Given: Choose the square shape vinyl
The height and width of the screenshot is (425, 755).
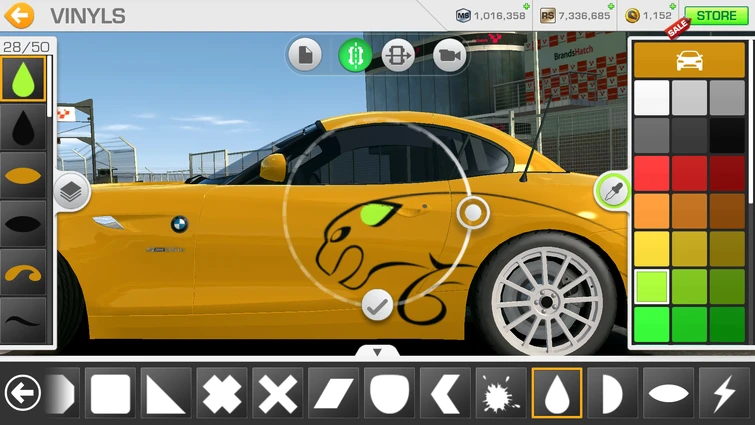Looking at the screenshot, I should 110,393.
